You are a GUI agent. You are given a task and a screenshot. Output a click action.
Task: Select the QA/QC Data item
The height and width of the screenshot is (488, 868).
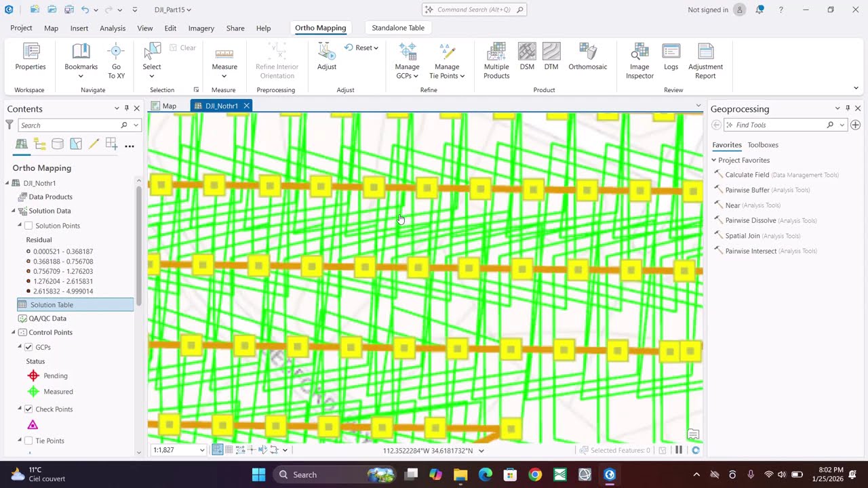(47, 319)
